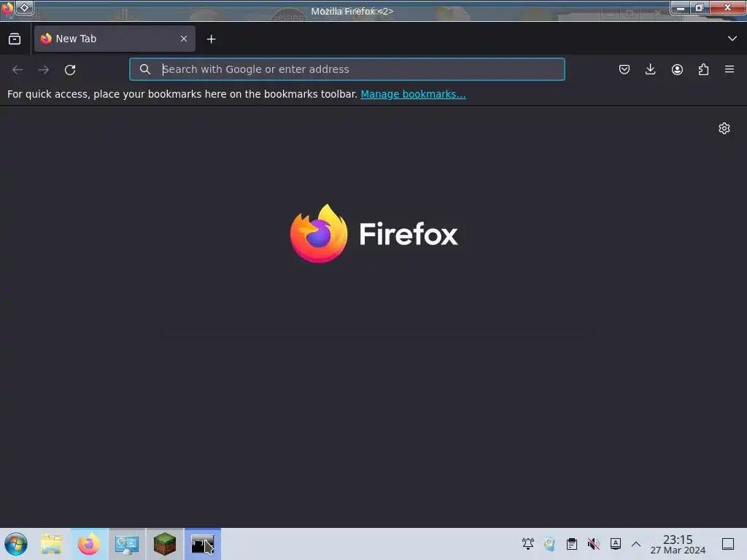
Task: Open the Firefox account menu
Action: click(677, 69)
